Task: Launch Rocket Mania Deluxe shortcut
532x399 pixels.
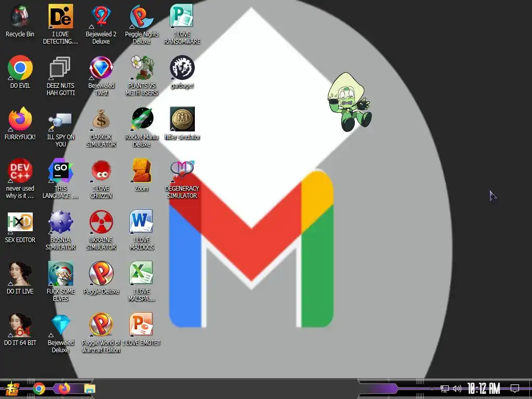Action: pos(142,119)
